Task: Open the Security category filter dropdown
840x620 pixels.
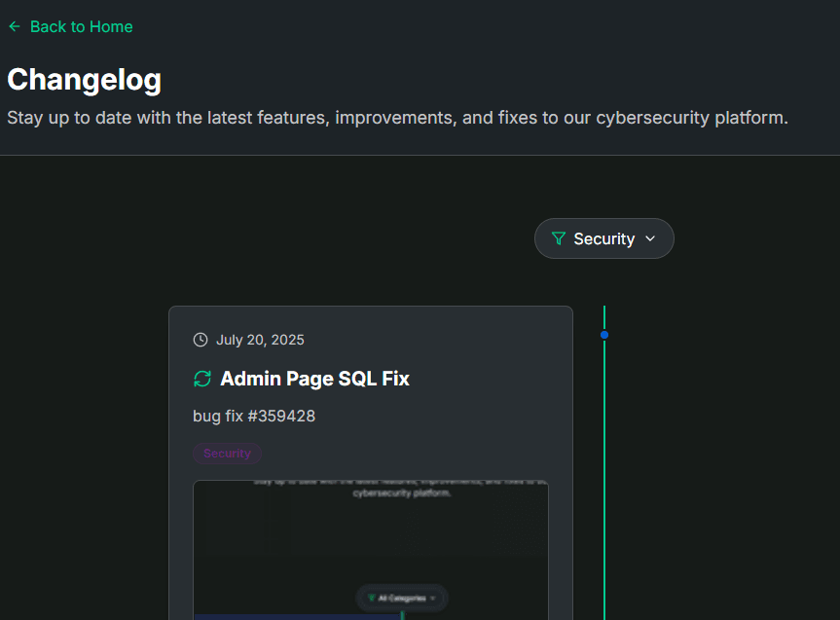Action: (603, 238)
